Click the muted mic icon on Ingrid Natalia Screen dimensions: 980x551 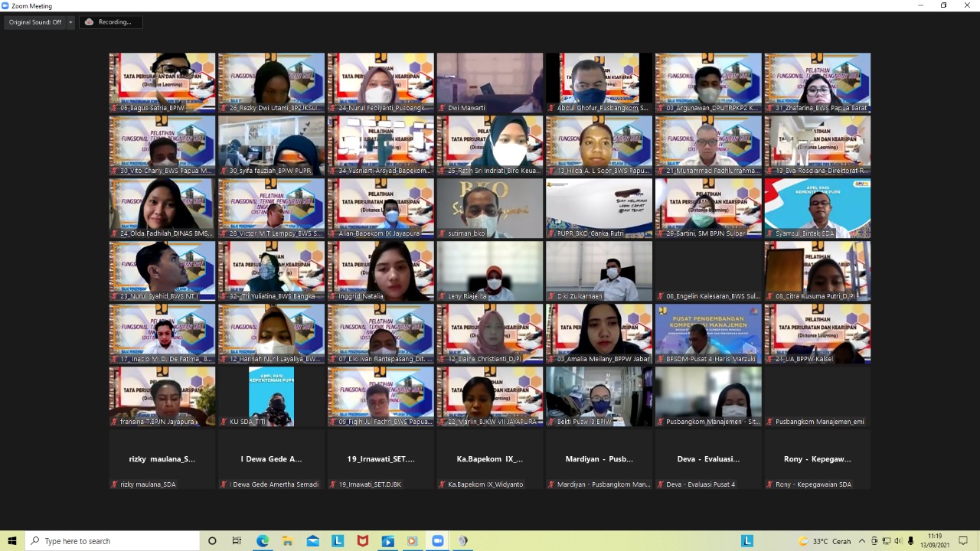click(333, 296)
